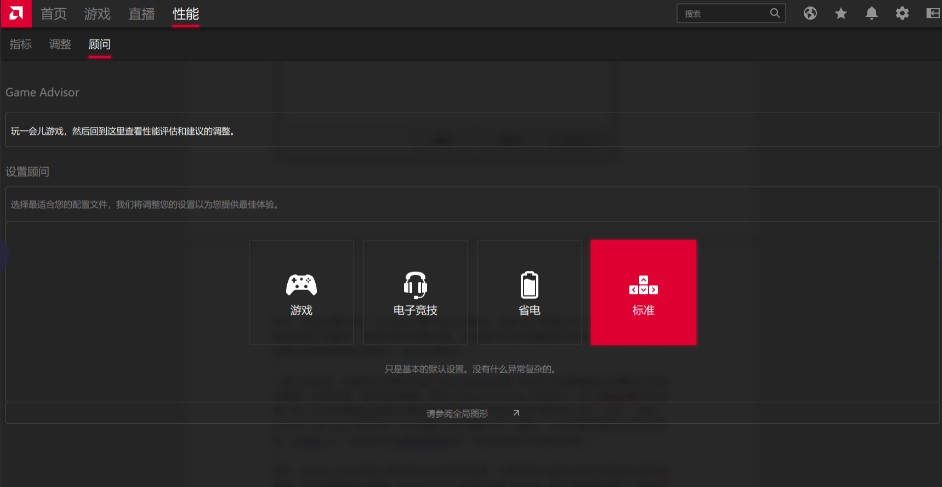942x487 pixels.
Task: Click the 请参阅全局图形 link
Action: [457, 413]
